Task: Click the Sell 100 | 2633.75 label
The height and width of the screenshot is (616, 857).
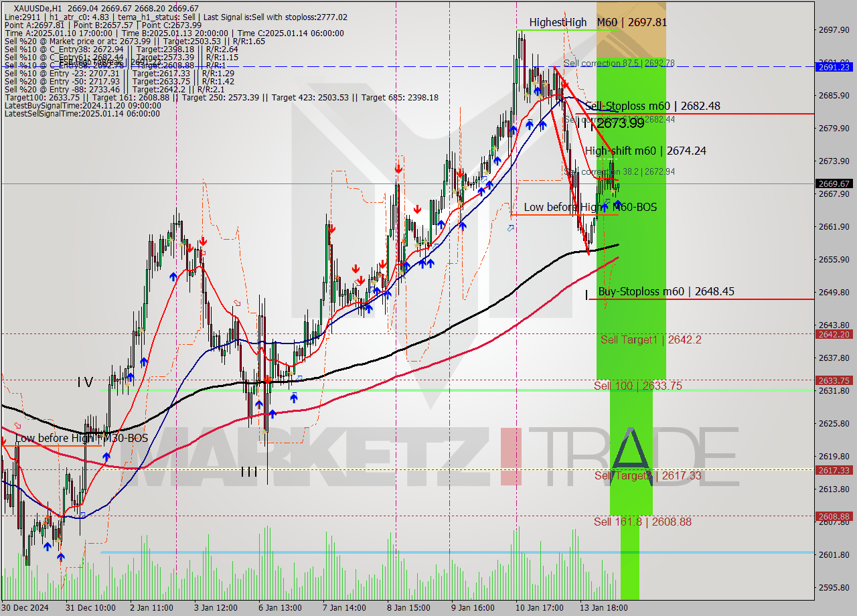Action: (638, 386)
